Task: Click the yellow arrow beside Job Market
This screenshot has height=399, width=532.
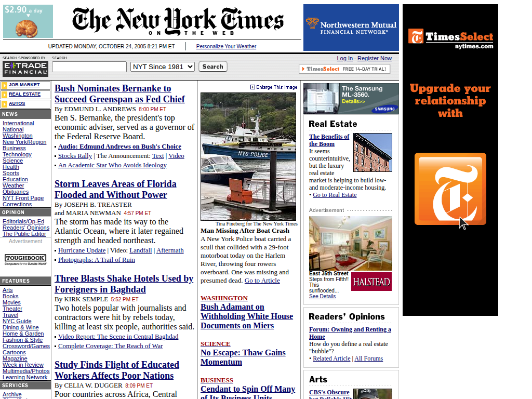Action: (5, 85)
